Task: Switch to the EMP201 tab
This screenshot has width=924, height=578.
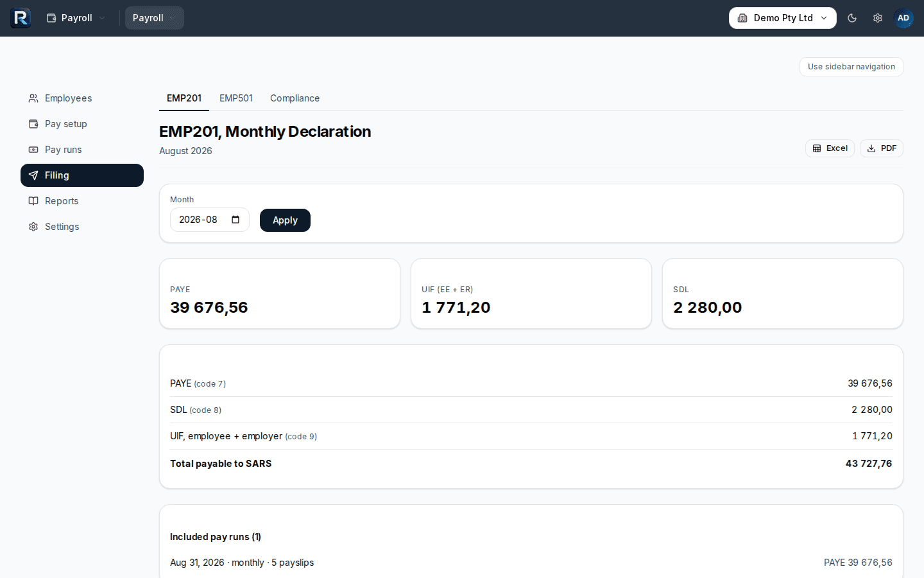Action: 184,98
